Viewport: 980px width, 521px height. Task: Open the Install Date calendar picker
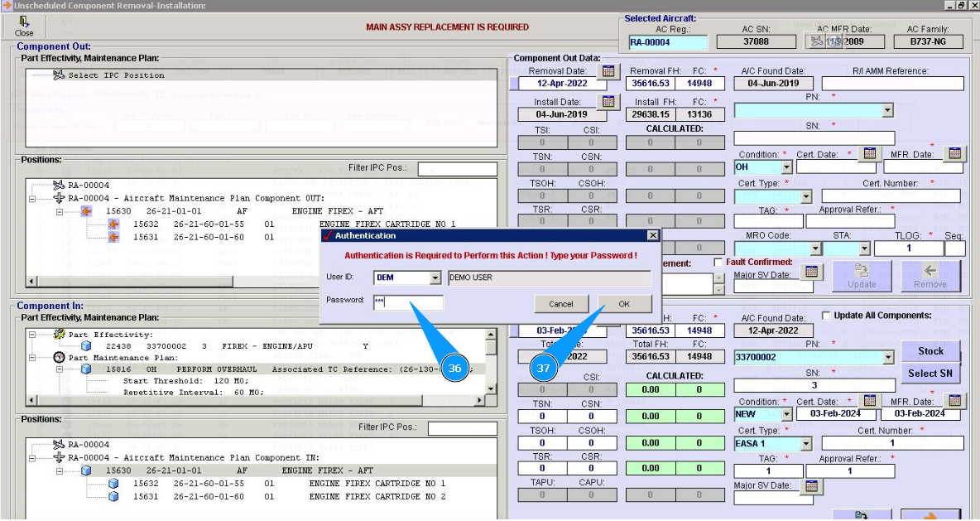coord(608,101)
